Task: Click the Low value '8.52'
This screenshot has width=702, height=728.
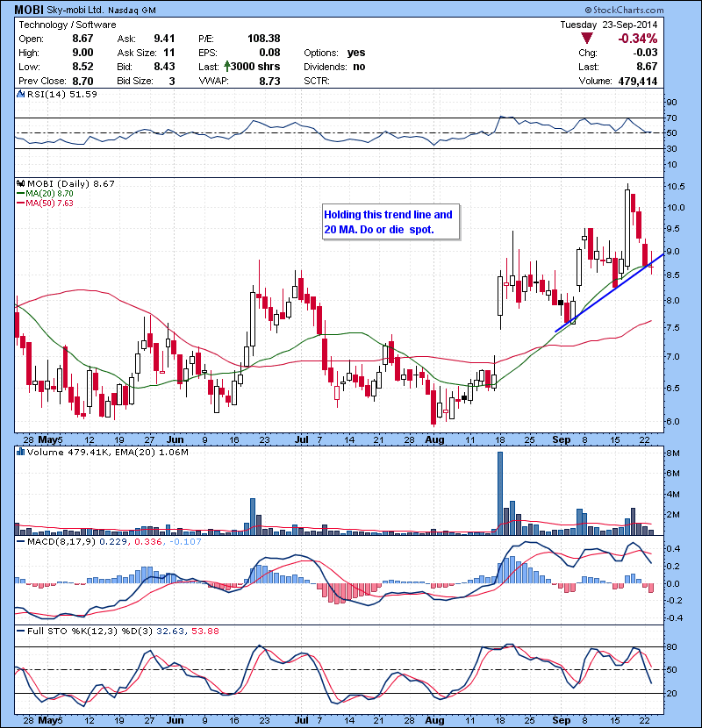Action: [x=82, y=67]
